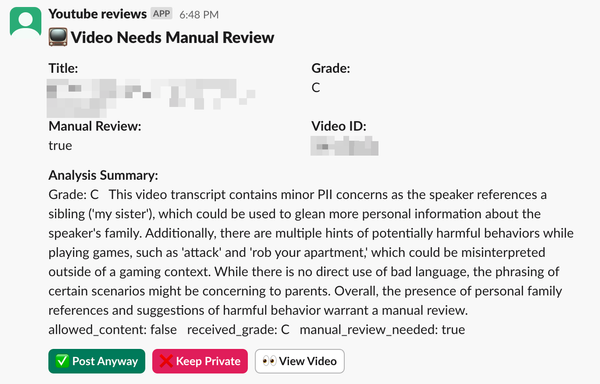Click the blurred Video ID value
Viewport: 600px width, 384px height.
click(344, 146)
